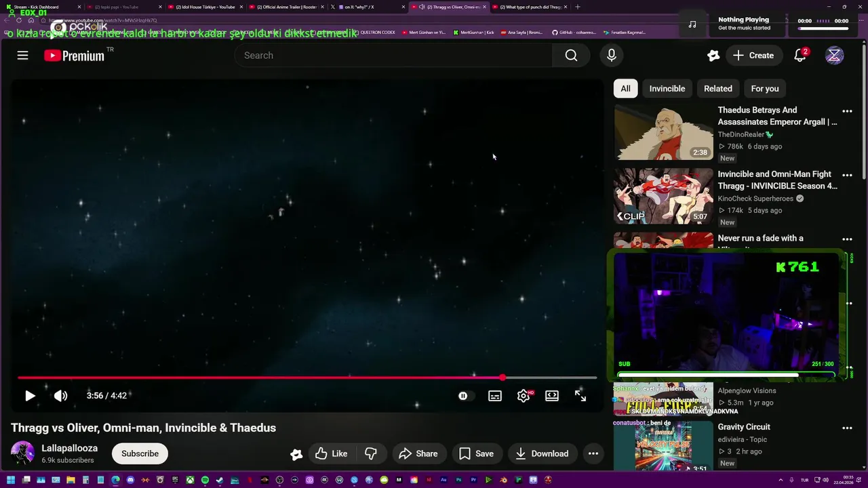Mute the Thragg vs Oliver tab with its speaker icon
Image resolution: width=868 pixels, height=488 pixels.
(x=422, y=7)
